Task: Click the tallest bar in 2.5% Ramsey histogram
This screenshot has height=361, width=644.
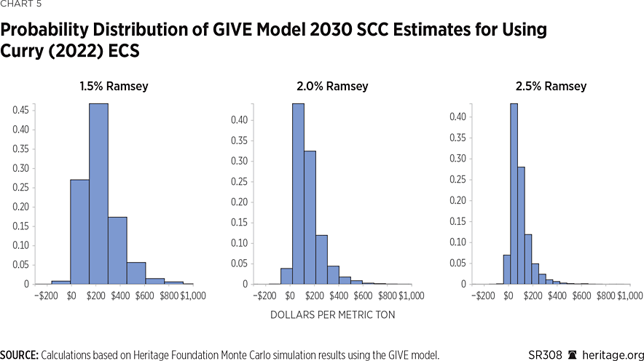Action: coord(514,197)
